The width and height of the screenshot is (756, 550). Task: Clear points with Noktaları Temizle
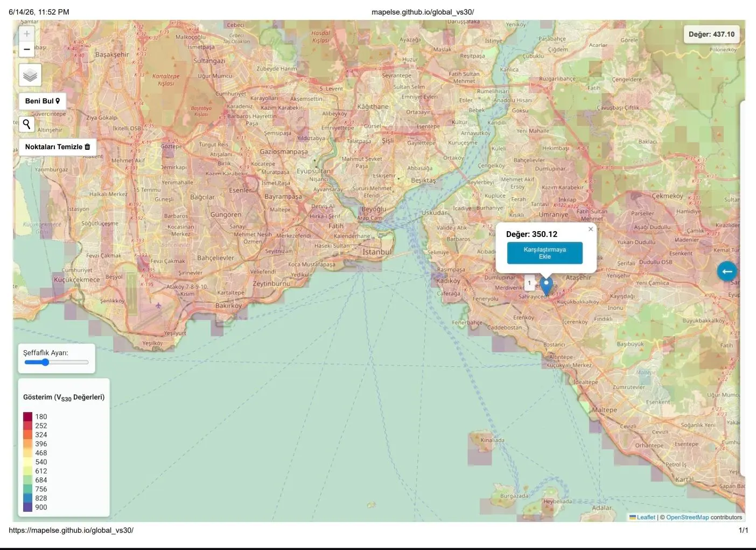[x=58, y=147]
